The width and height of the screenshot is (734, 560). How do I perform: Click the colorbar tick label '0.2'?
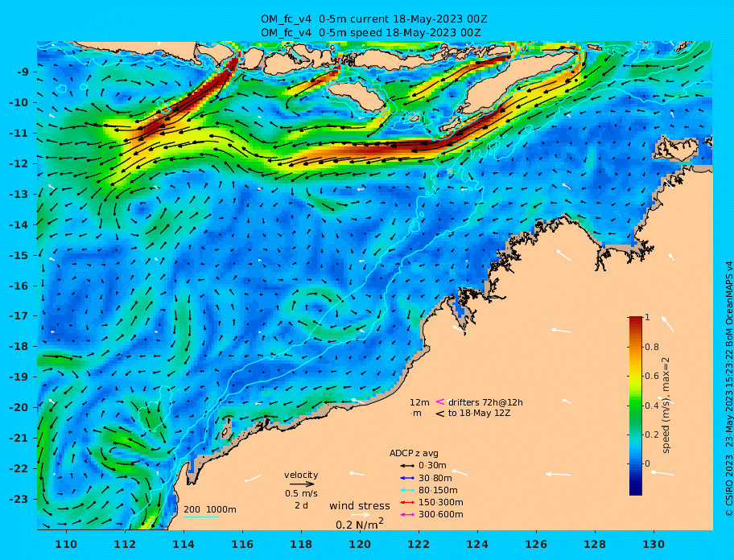pyautogui.click(x=652, y=434)
